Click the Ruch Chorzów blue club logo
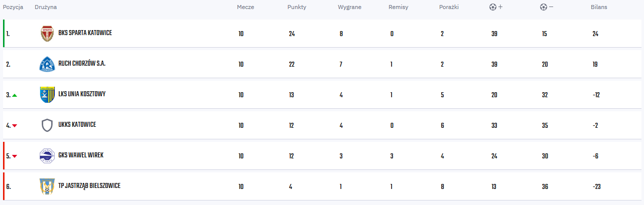Screen dimensions: 644x205 click(47, 64)
